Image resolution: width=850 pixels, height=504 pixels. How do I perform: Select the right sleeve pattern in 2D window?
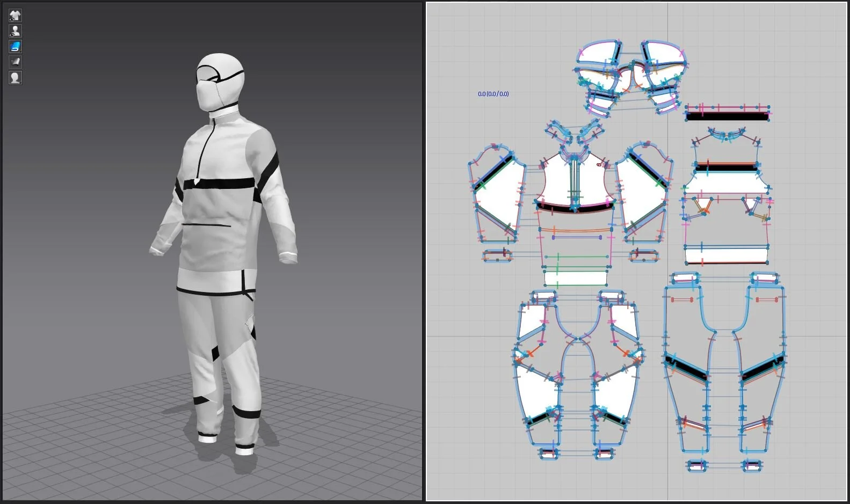pos(643,194)
